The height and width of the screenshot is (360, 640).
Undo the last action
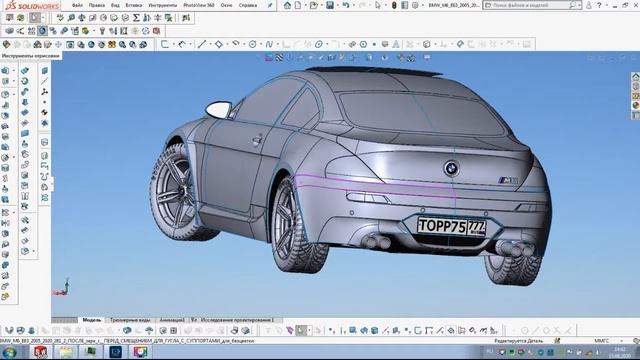[x=346, y=5]
